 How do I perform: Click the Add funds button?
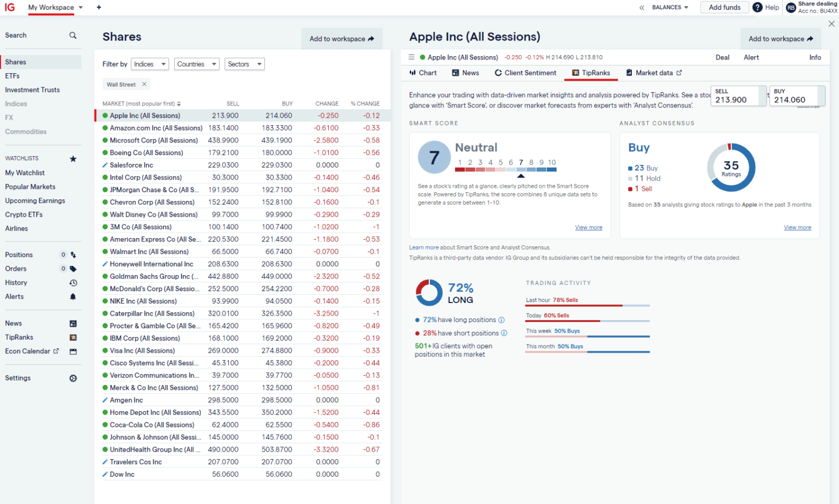point(724,7)
